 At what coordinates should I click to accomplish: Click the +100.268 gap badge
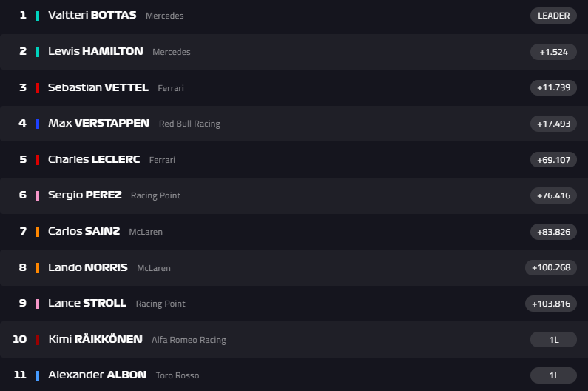551,267
